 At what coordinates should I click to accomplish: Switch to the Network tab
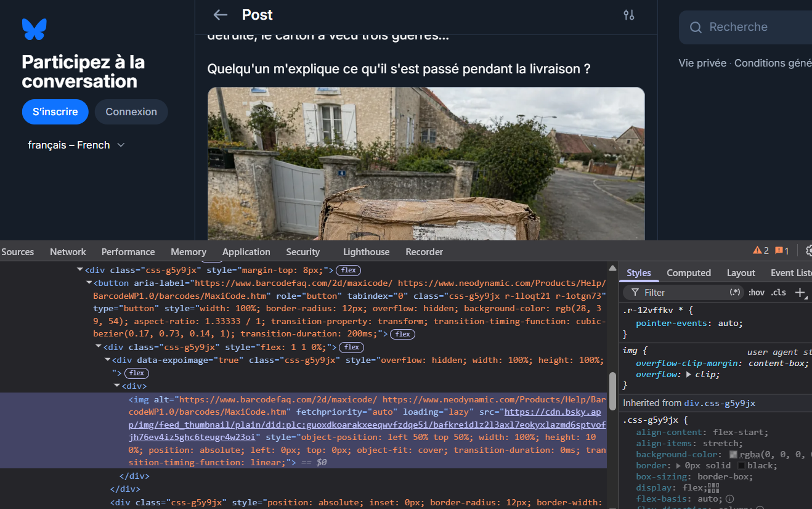click(x=68, y=251)
